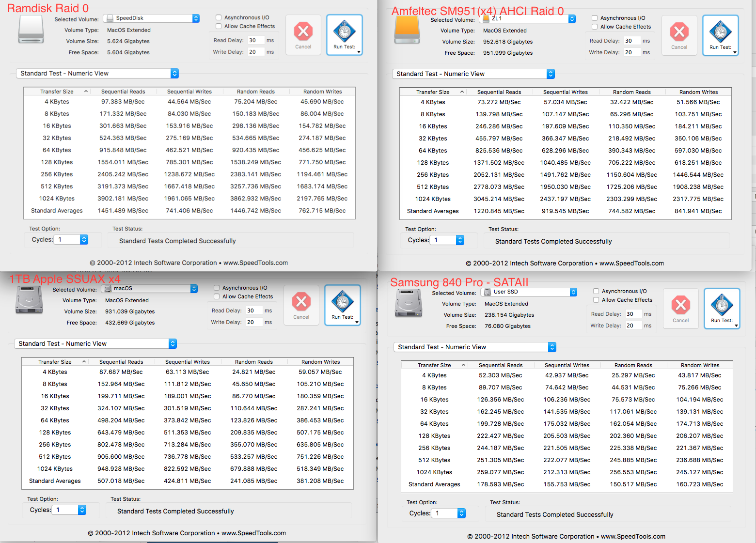Click the white SpeedDisk drive icon
Screen dimensions: 756x543
click(31, 30)
